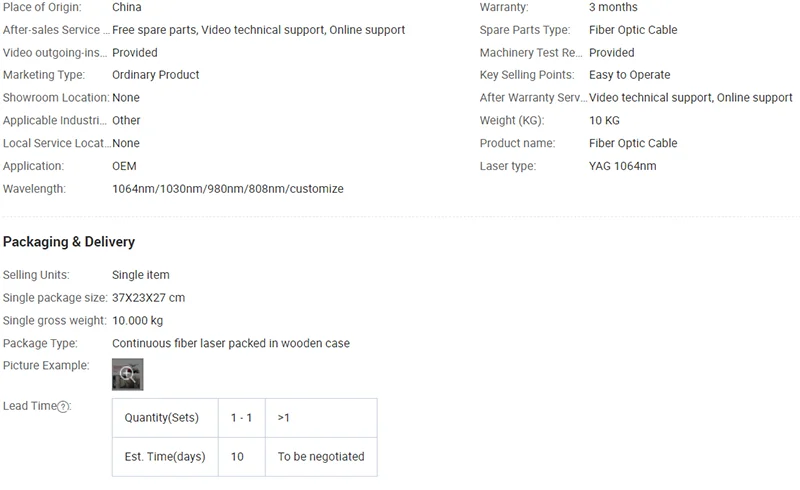Click the Packaging & Delivery section heading
The image size is (800, 490).
[69, 242]
